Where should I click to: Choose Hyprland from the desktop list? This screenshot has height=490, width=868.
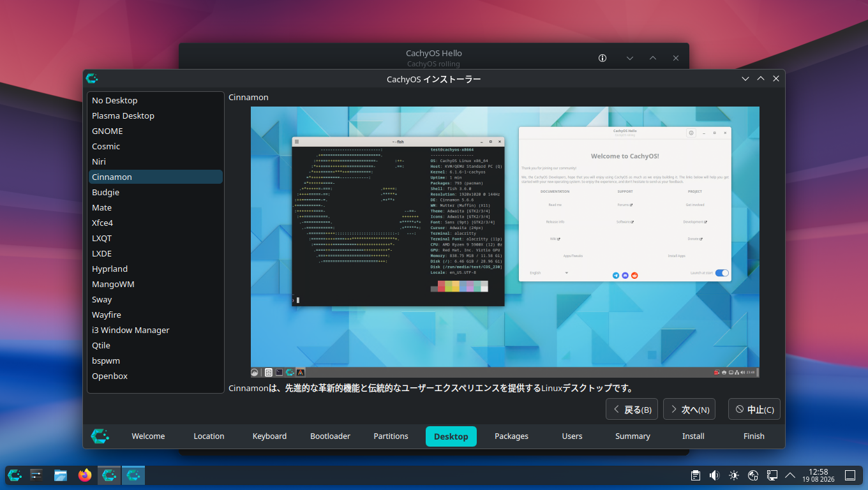click(156, 269)
